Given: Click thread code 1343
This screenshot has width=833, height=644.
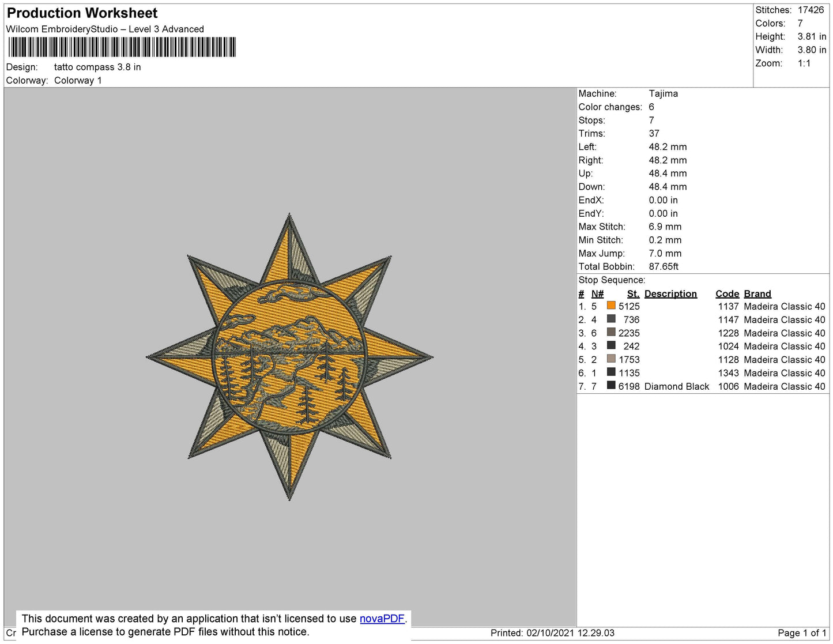Looking at the screenshot, I should coord(728,373).
